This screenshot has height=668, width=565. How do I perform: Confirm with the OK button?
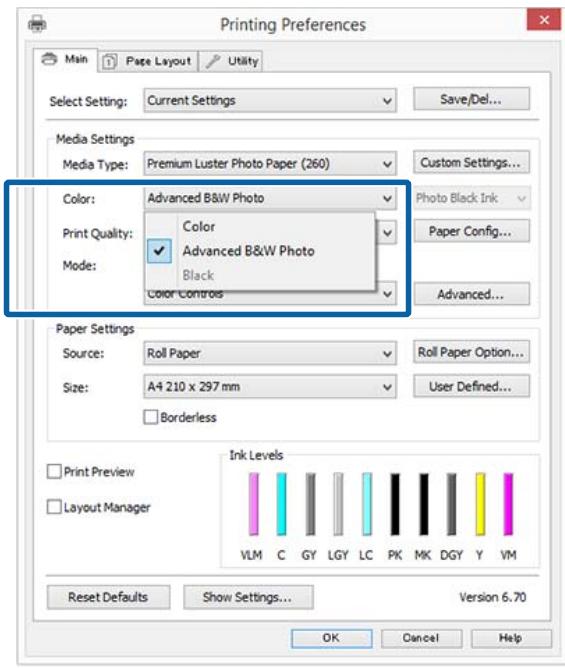[x=332, y=638]
